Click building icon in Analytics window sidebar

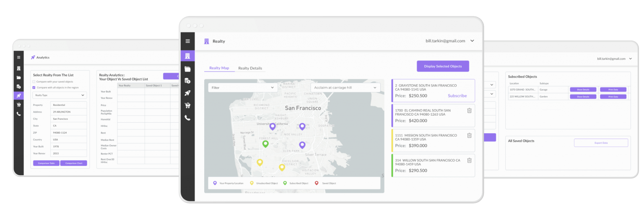[18, 68]
